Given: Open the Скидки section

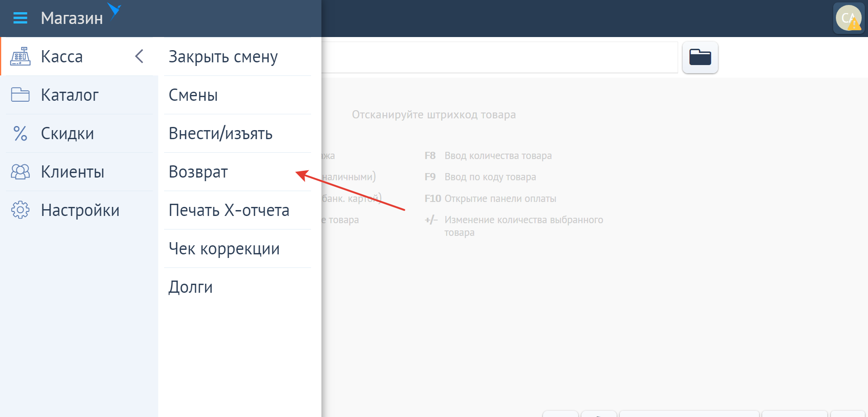Looking at the screenshot, I should pos(67,133).
